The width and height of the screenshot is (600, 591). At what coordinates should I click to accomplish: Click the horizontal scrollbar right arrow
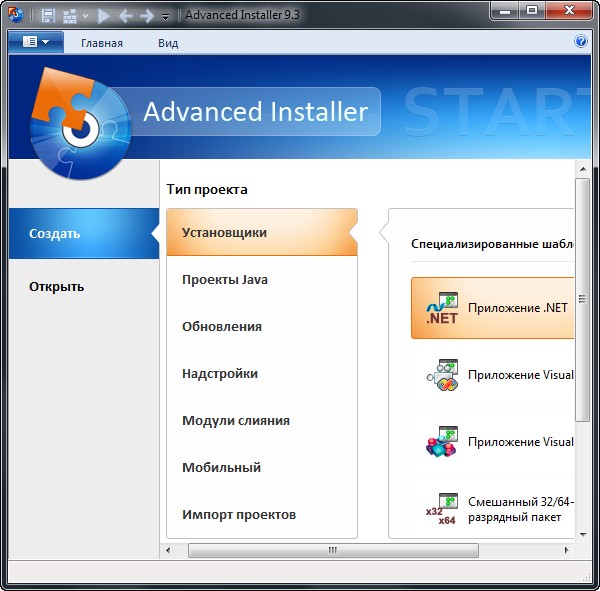568,550
